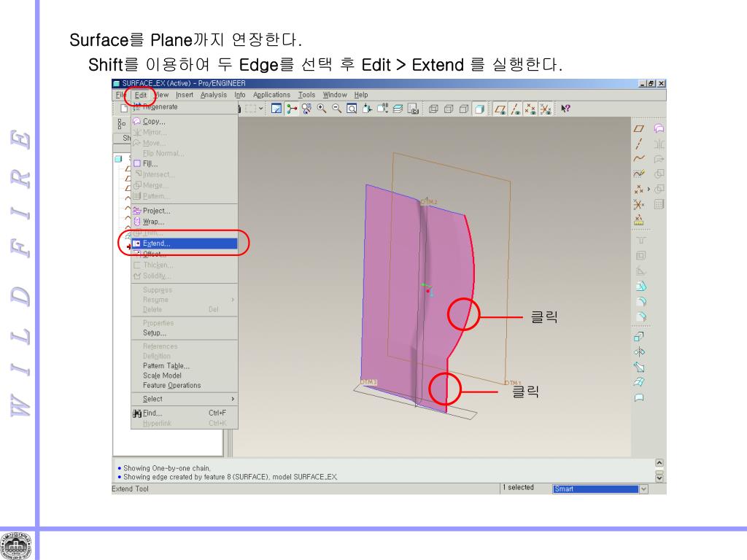This screenshot has width=747, height=560.
Task: Click the Repaint screen toolbar icon
Action: [x=276, y=109]
